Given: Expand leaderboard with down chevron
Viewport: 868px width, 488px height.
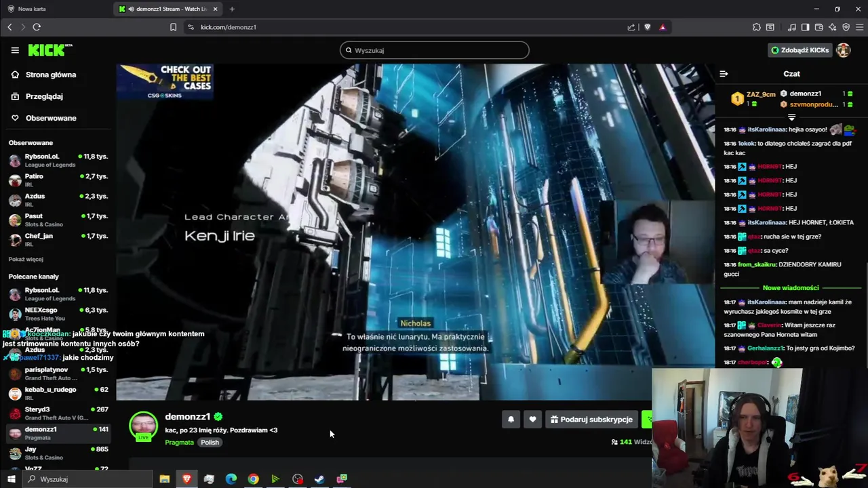Looking at the screenshot, I should click(791, 117).
